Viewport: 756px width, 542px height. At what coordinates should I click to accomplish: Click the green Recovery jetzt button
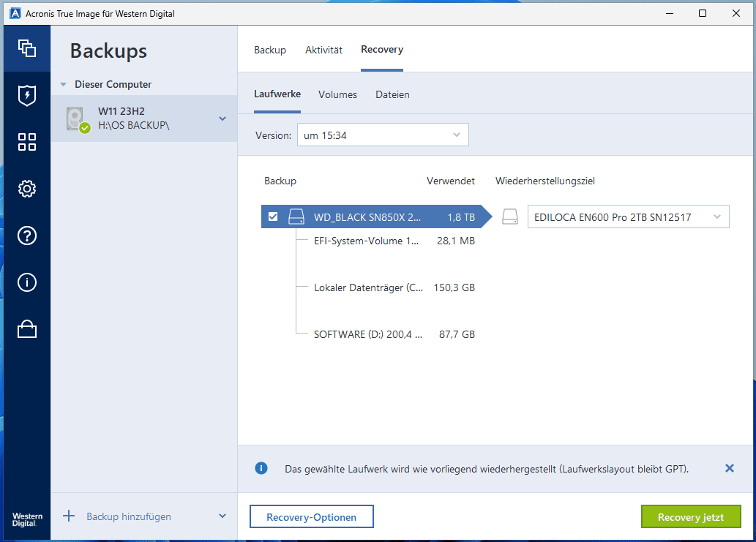690,516
